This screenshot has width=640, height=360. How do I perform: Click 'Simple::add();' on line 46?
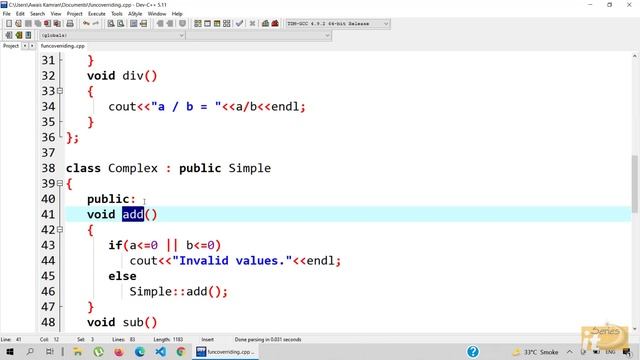(x=178, y=291)
